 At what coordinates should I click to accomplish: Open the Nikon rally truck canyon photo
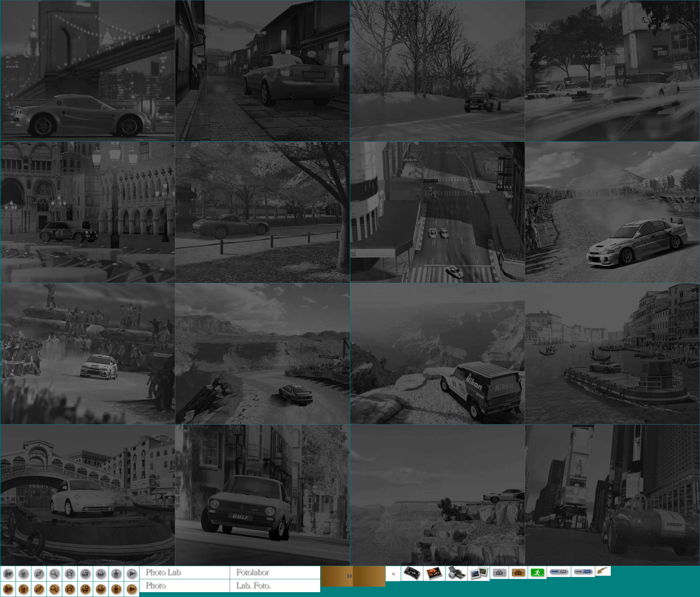437,354
